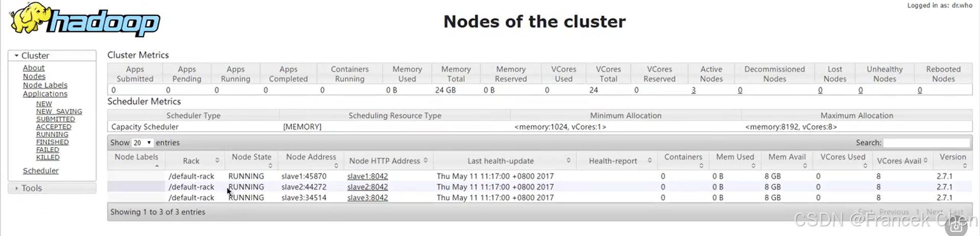This screenshot has height=236, width=980.
Task: Show RUNNING applications list
Action: [x=52, y=135]
